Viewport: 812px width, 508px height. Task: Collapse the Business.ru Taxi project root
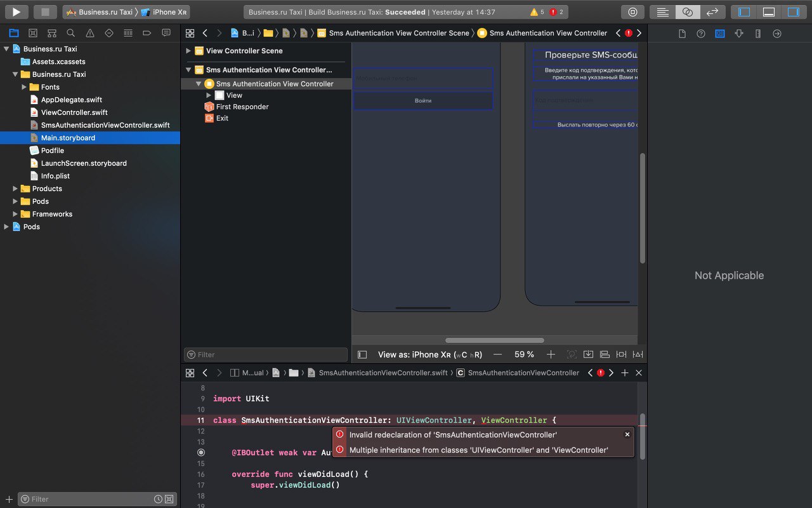[6, 49]
